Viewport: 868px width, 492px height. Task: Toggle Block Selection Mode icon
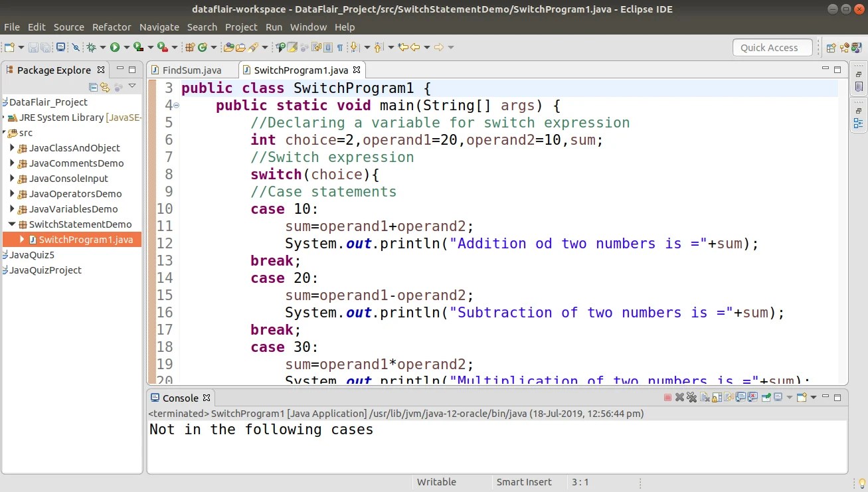[327, 47]
